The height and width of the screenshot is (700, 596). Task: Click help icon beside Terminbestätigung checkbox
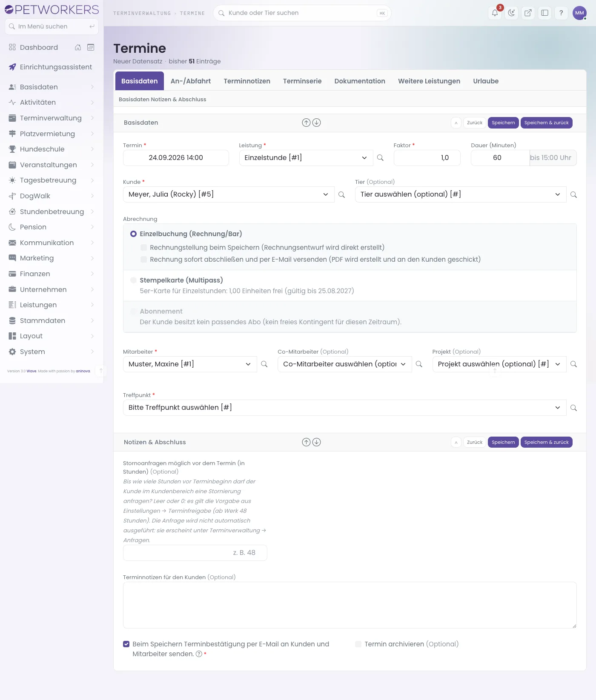point(199,654)
